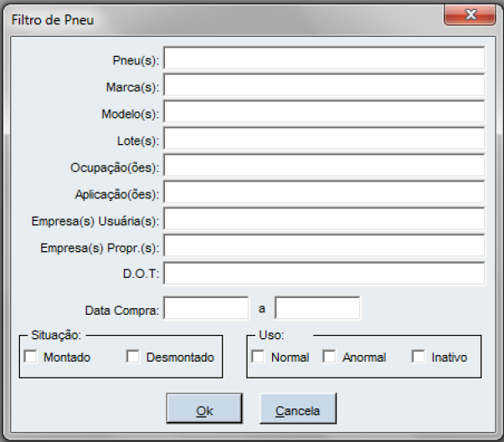Select the Lote(s) text field
The width and height of the screenshot is (504, 442).
pyautogui.click(x=324, y=139)
